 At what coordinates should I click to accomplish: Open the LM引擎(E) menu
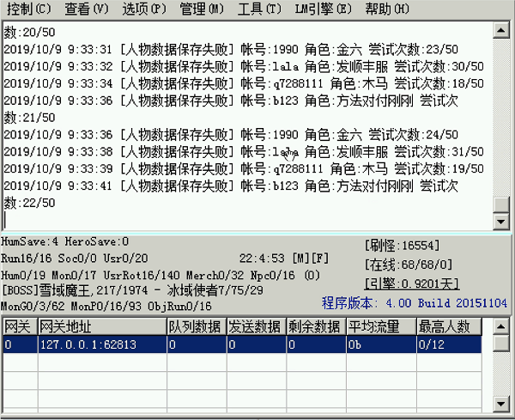pyautogui.click(x=324, y=9)
